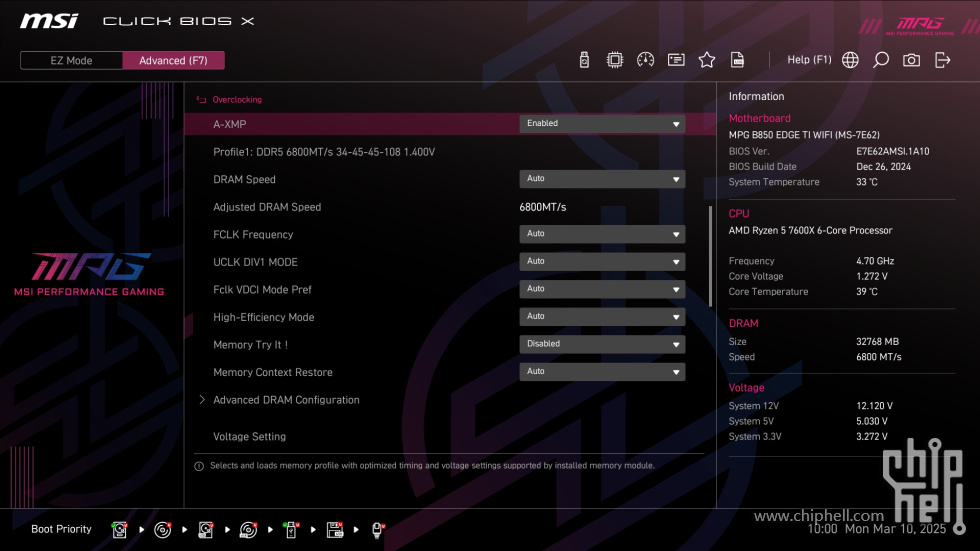980x551 pixels.
Task: Click the settings list vertical scrollbar
Action: point(710,256)
